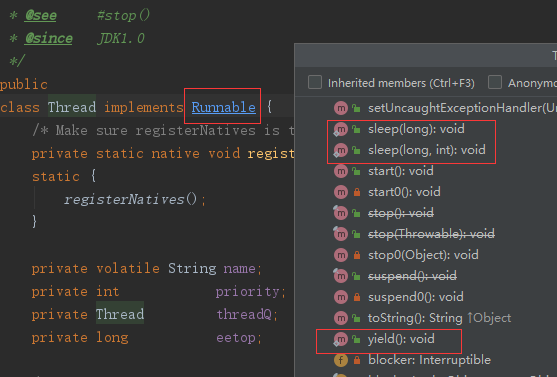This screenshot has height=377, width=557.
Task: Select sleep(long, int): void in structure list
Action: pyautogui.click(x=427, y=150)
